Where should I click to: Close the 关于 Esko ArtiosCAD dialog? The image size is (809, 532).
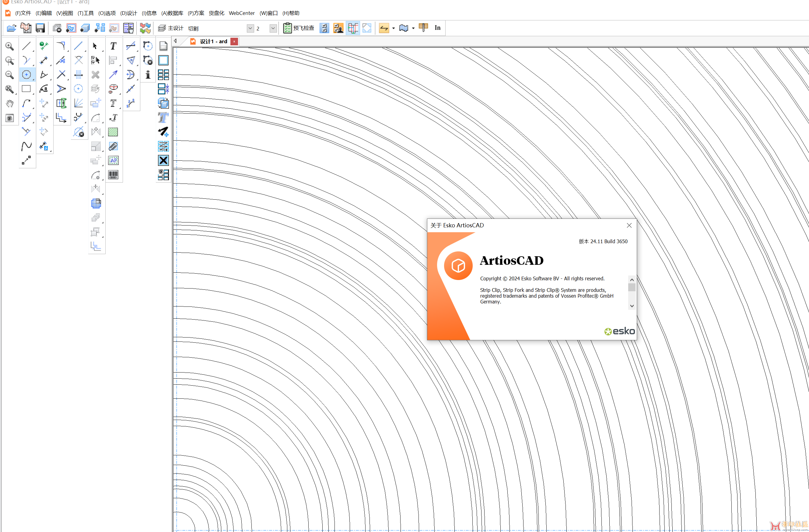tap(629, 226)
